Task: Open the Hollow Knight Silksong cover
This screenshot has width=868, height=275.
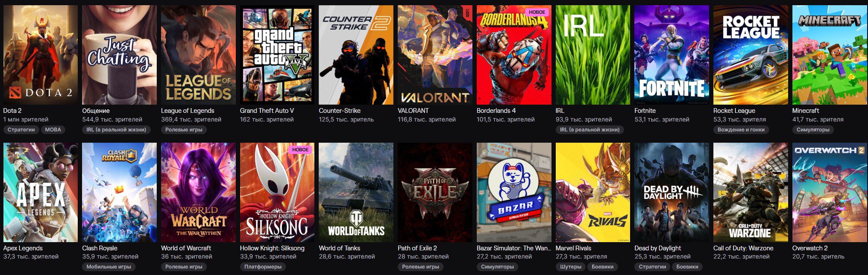Action: tap(277, 192)
